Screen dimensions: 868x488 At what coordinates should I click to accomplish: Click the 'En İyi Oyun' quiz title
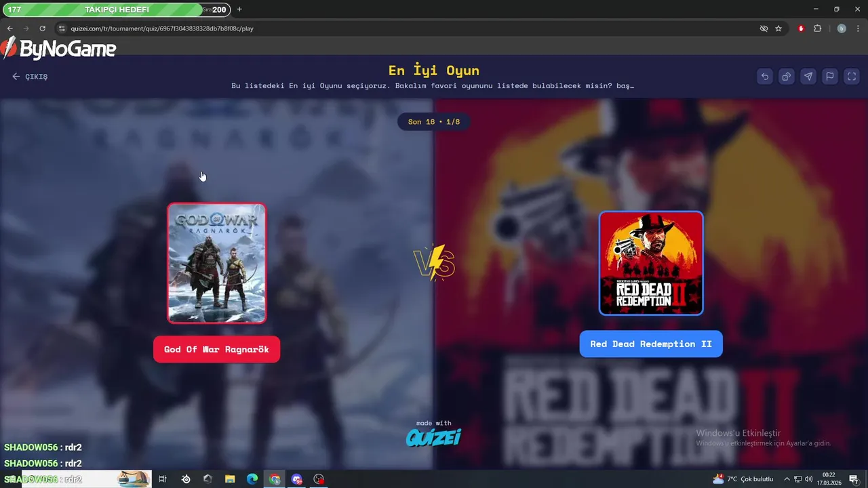(434, 70)
